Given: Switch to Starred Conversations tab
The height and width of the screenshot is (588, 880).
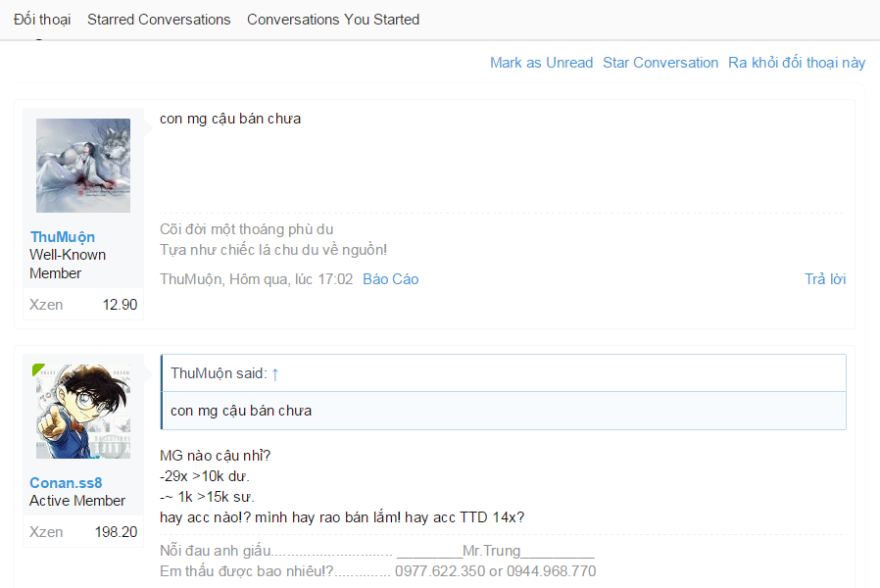Looking at the screenshot, I should click(159, 20).
